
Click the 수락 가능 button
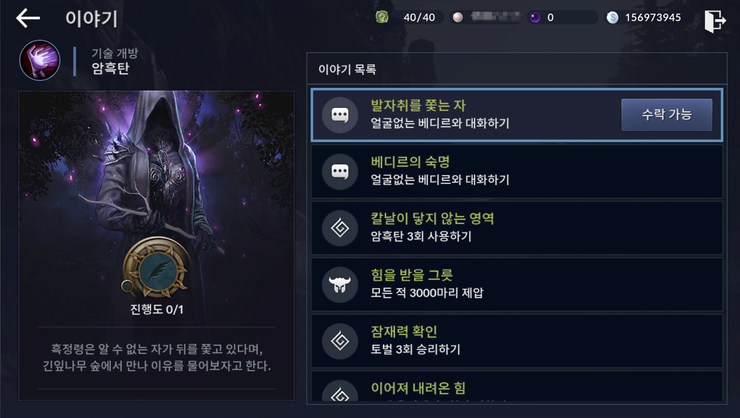tap(666, 115)
